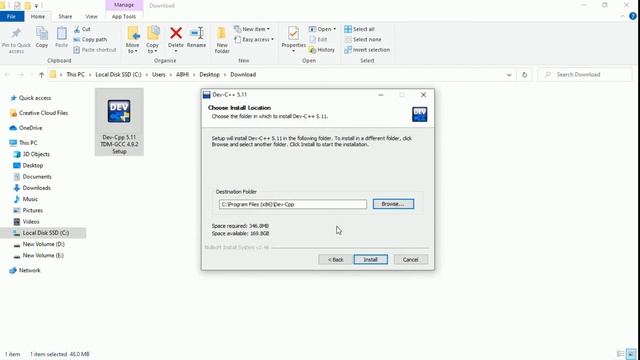640x360 pixels.
Task: Open Downloads in navigation pane
Action: [x=36, y=188]
